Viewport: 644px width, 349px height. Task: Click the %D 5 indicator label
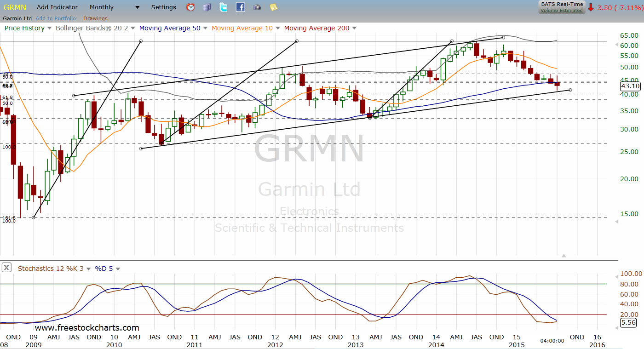pos(104,269)
